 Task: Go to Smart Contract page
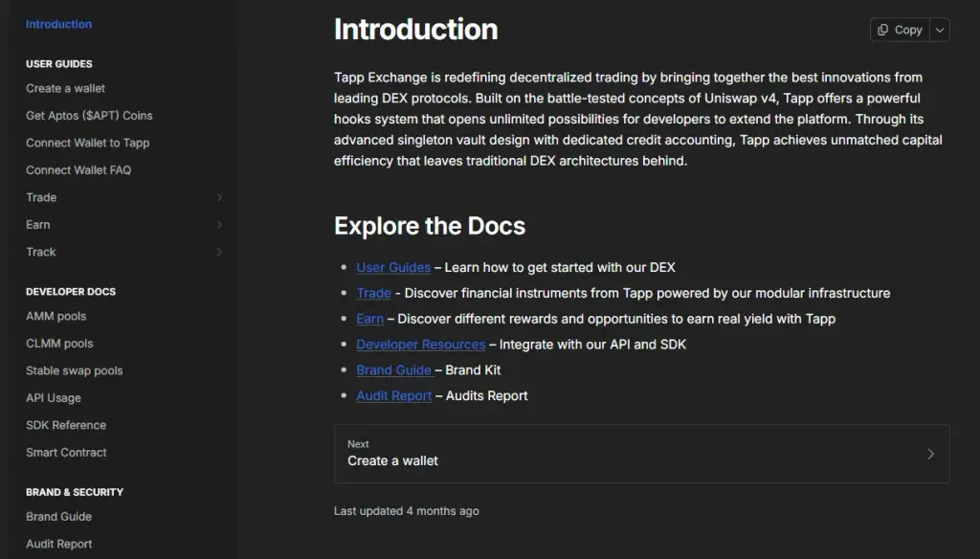pyautogui.click(x=66, y=453)
